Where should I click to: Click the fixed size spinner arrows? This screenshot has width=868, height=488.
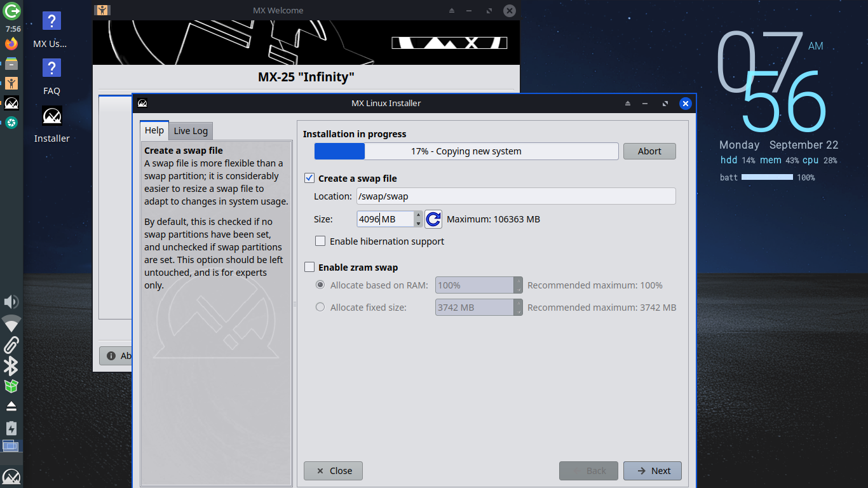(519, 308)
